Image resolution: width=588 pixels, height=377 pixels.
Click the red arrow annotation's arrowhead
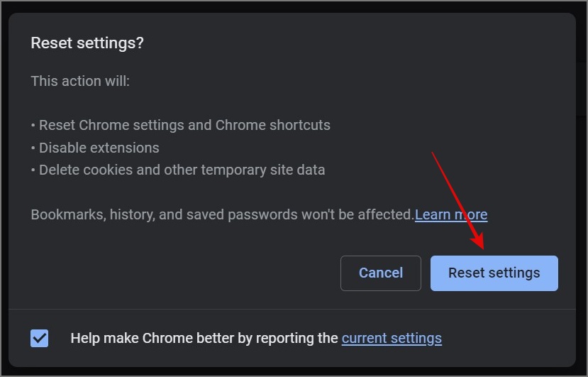click(481, 245)
